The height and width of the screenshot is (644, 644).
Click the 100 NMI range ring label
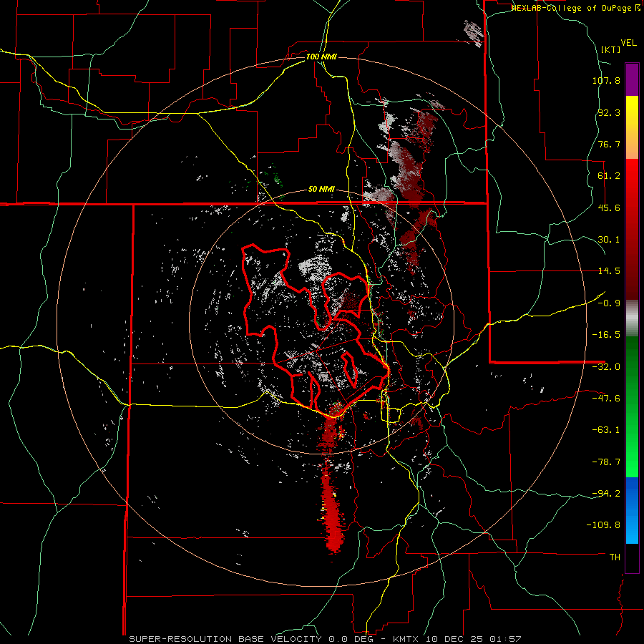[x=321, y=57]
